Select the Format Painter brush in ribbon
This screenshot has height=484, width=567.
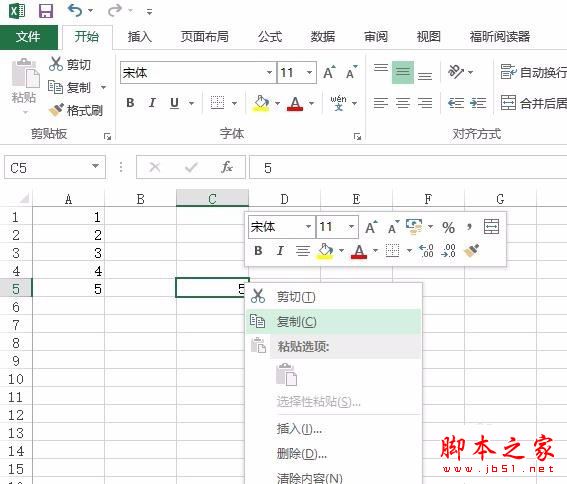coord(56,110)
